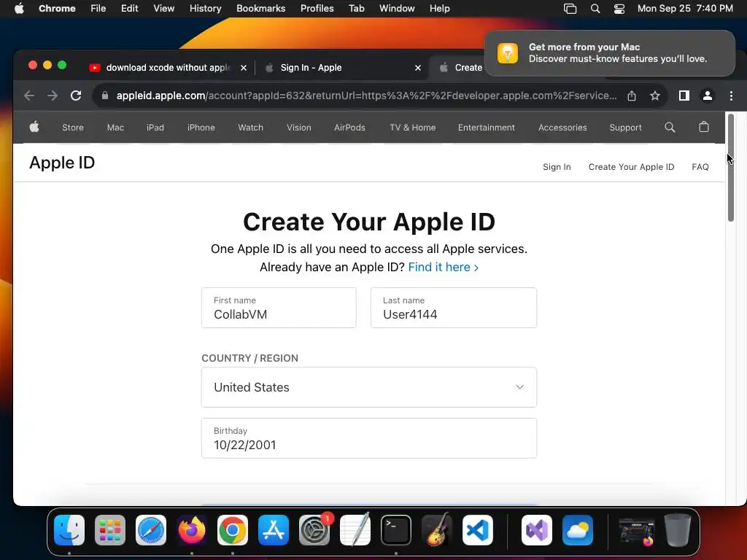Click the lock icon in address bar
Viewport: 747px width, 560px height.
pyautogui.click(x=105, y=96)
